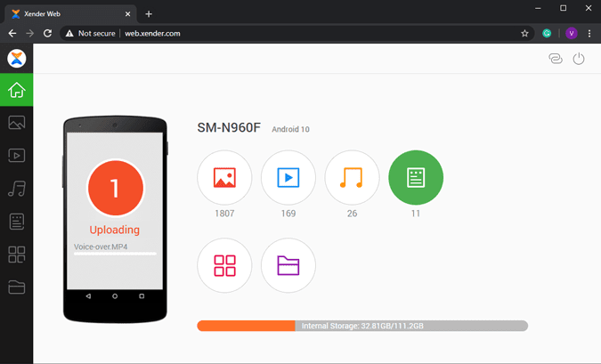The width and height of the screenshot is (601, 364).
Task: Open the Chrome profile avatar V
Action: click(x=571, y=33)
